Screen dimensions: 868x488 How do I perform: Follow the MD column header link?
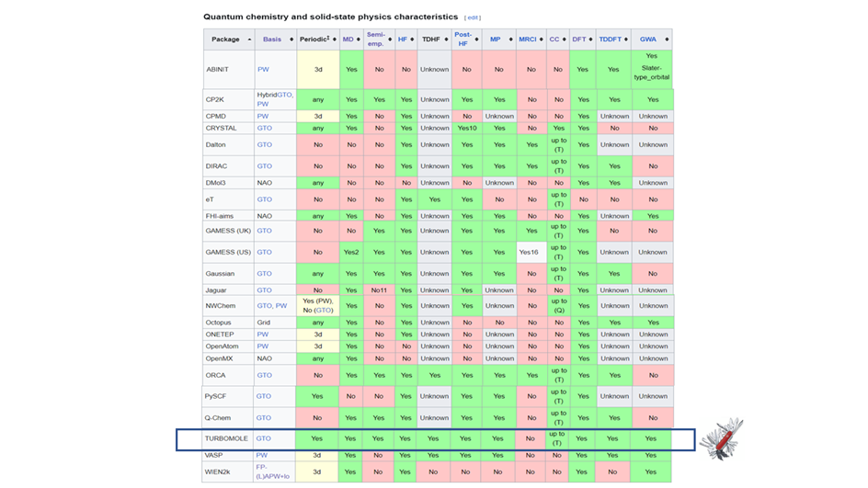pos(348,40)
